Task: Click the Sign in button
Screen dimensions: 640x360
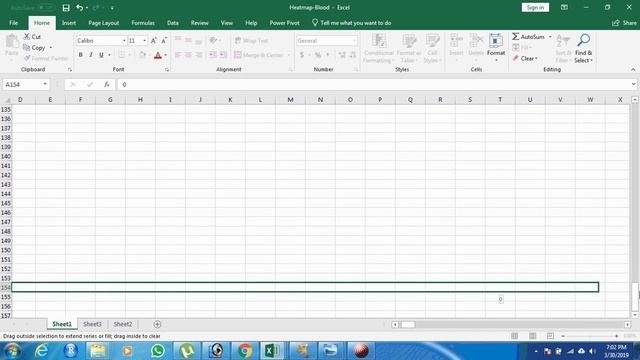Action: 535,7
